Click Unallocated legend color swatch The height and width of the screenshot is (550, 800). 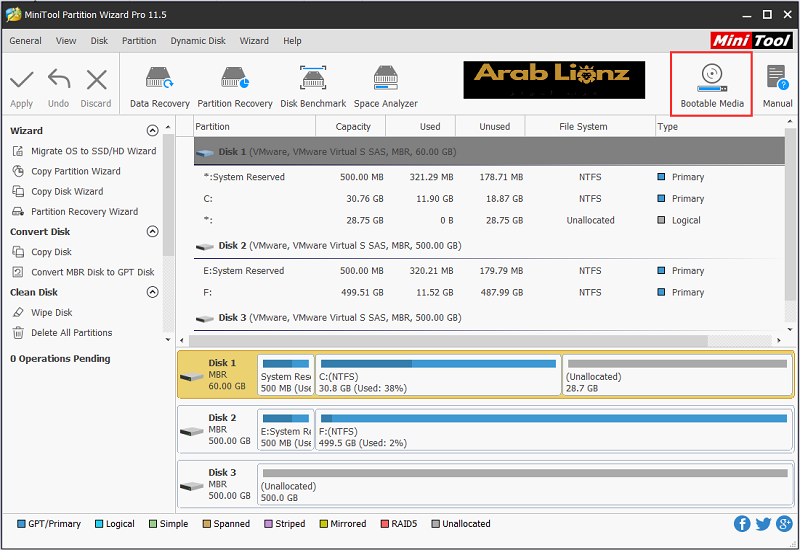[x=435, y=524]
